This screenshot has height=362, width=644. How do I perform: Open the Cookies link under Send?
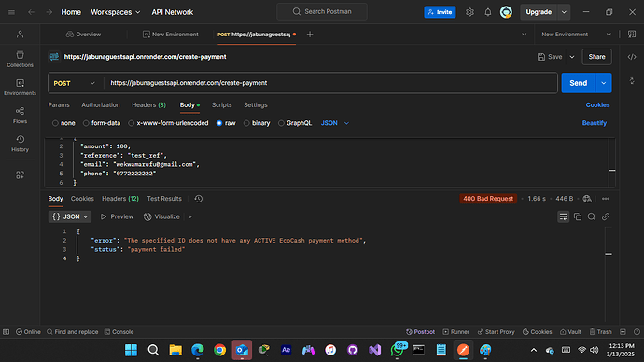(597, 105)
